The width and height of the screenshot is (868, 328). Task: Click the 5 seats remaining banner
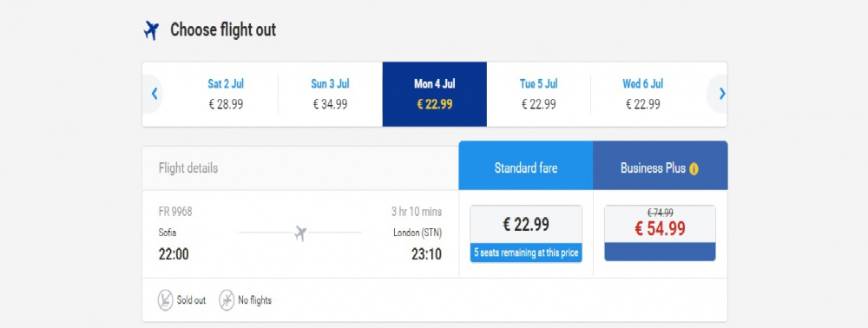click(526, 253)
